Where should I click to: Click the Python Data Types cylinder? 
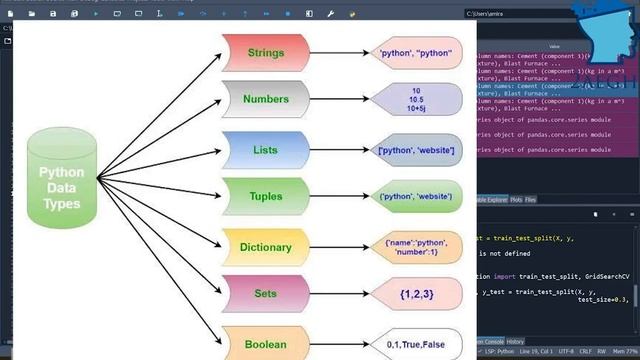[x=62, y=178]
